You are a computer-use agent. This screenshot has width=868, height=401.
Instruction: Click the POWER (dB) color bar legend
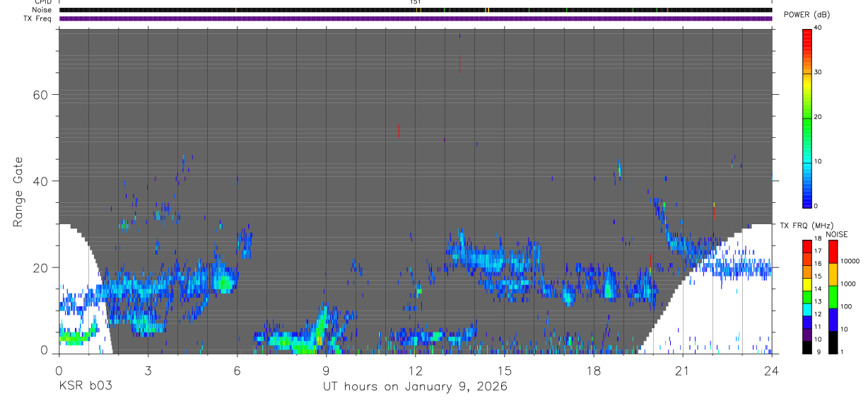tap(807, 117)
